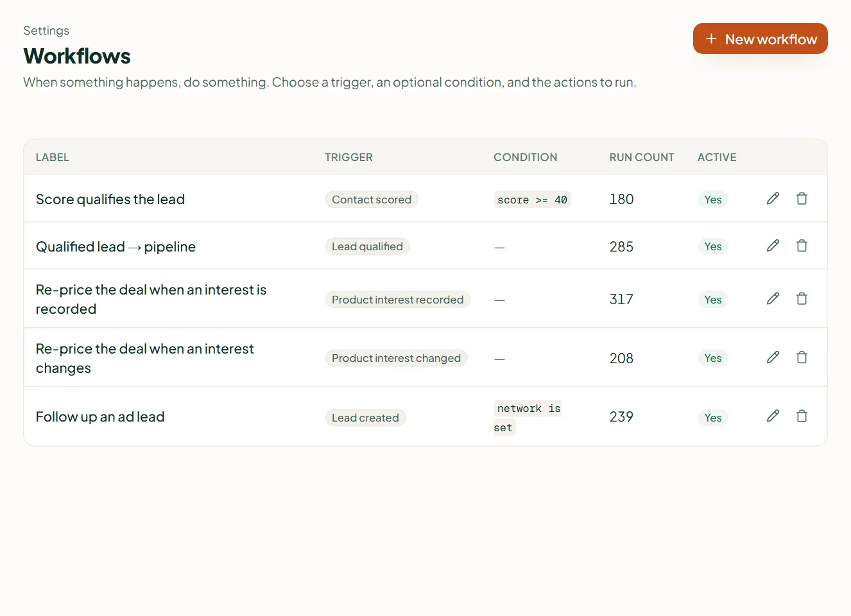Delete the 'Score qualifies the lead' workflow

(802, 199)
